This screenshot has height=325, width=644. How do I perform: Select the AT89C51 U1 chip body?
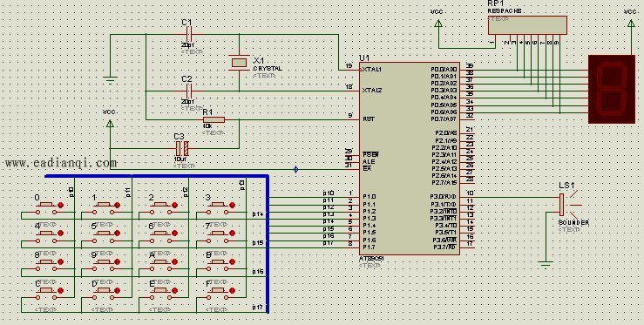pyautogui.click(x=410, y=159)
